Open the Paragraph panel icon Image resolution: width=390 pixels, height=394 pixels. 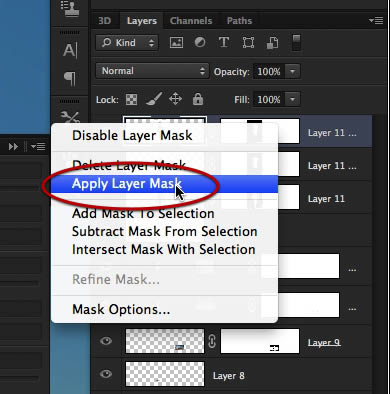coord(70,79)
